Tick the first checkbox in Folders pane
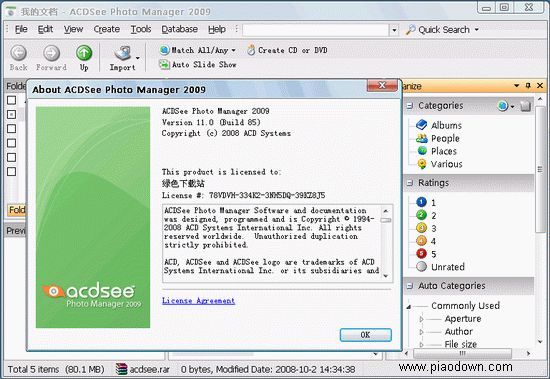550x379 pixels. point(12,100)
